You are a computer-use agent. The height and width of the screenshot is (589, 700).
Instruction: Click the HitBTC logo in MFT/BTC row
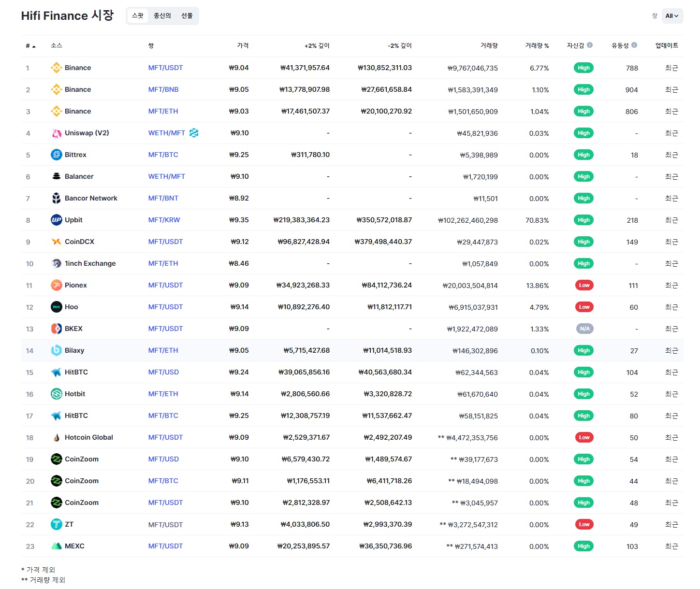click(x=57, y=416)
